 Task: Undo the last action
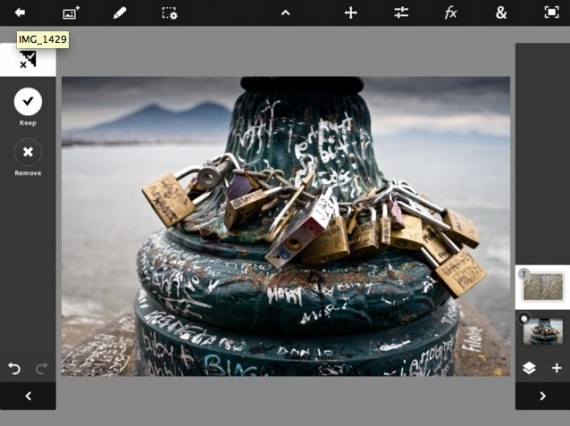point(14,369)
